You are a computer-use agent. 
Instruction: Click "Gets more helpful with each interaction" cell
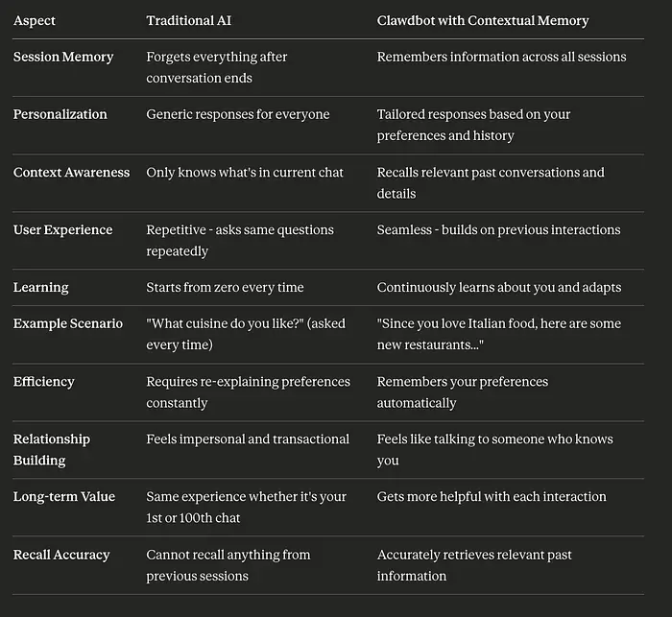tap(492, 496)
